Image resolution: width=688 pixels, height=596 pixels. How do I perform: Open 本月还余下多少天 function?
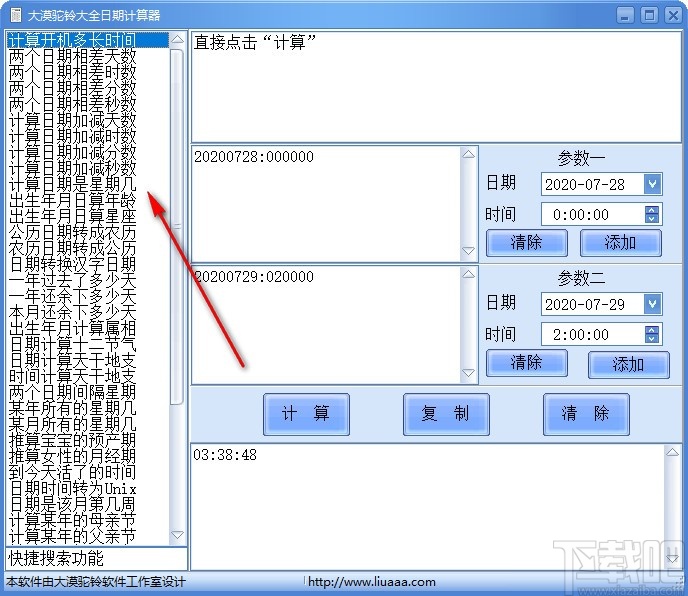click(x=88, y=312)
